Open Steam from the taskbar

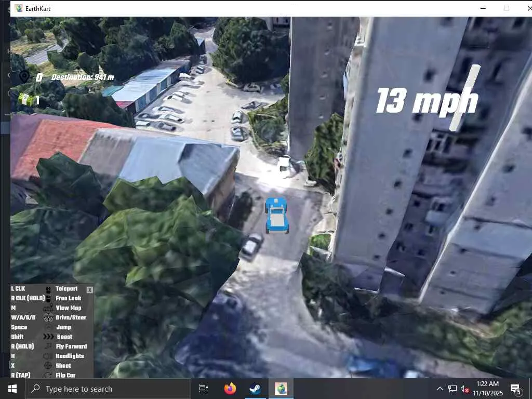coord(255,389)
